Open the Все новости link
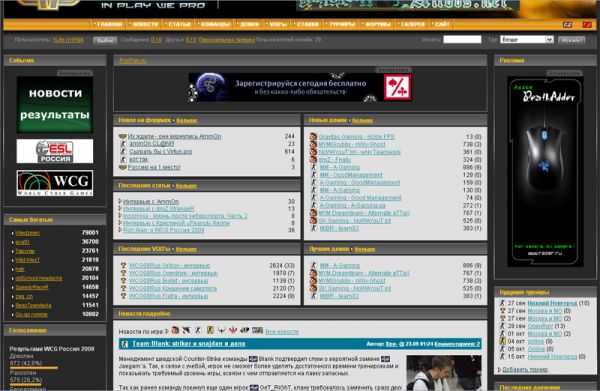Image resolution: width=600 pixels, height=391 pixels. coord(282,332)
